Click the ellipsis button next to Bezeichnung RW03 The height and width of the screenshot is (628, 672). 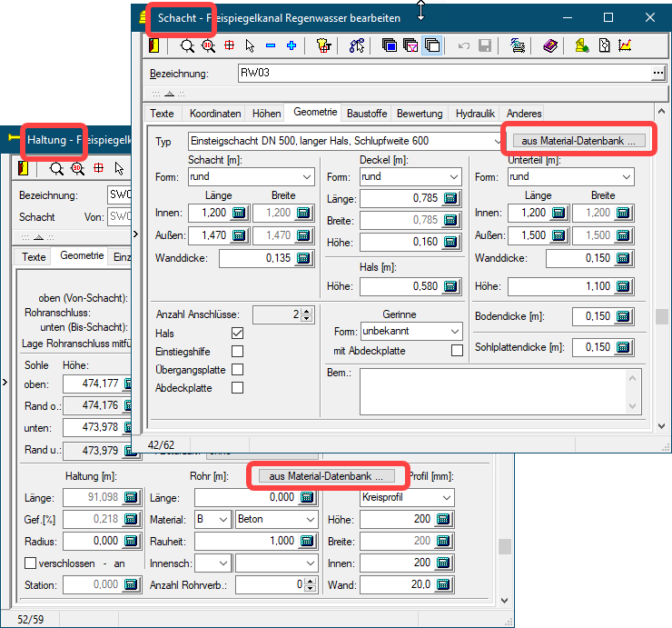pos(658,74)
